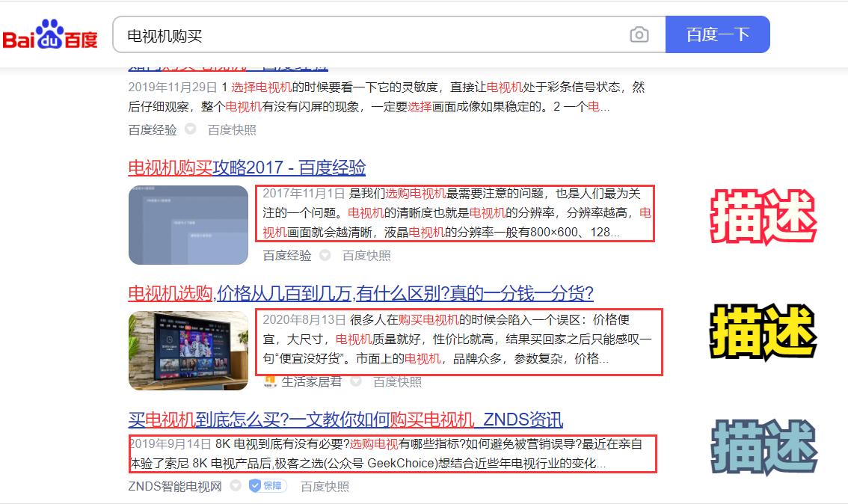The width and height of the screenshot is (848, 504).
Task: Click the circle icon after 百度经验 source
Action: (x=324, y=255)
